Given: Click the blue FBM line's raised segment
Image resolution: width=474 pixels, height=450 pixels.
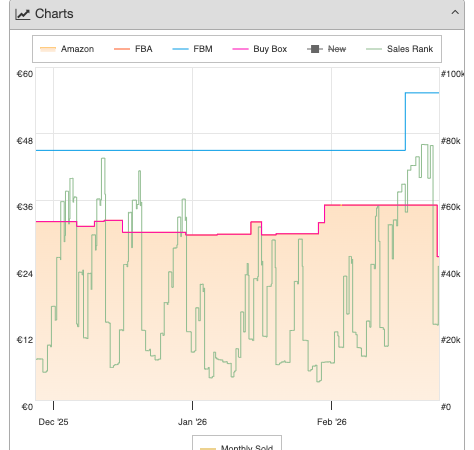Looking at the screenshot, I should click(x=422, y=93).
